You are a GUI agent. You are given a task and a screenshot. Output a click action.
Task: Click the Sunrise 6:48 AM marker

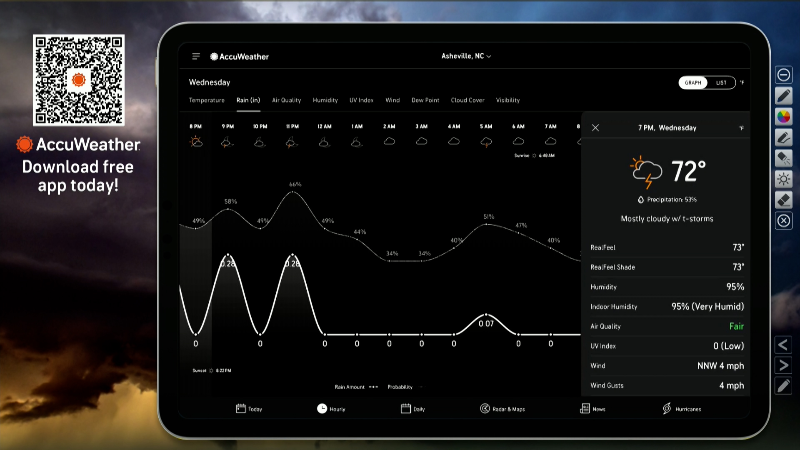pyautogui.click(x=534, y=156)
